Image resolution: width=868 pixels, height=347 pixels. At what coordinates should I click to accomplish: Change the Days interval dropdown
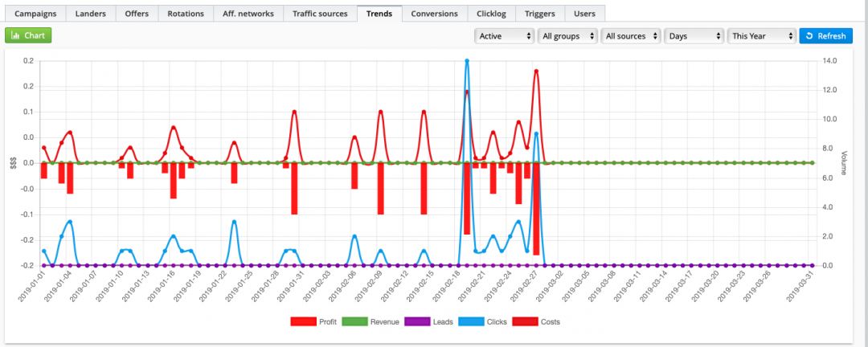pyautogui.click(x=694, y=36)
